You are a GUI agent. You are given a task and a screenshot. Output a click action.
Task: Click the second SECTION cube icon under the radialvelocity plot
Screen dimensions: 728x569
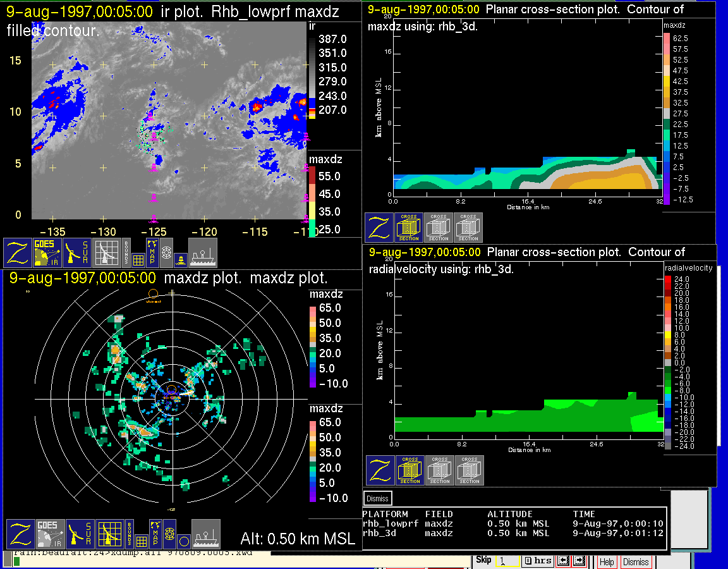[440, 470]
